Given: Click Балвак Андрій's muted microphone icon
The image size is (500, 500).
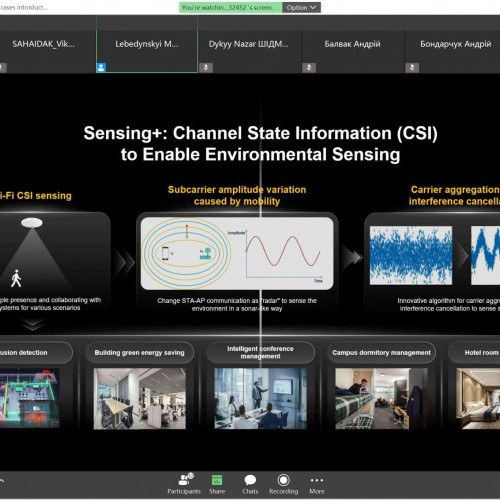Looking at the screenshot, I should pyautogui.click(x=309, y=68).
